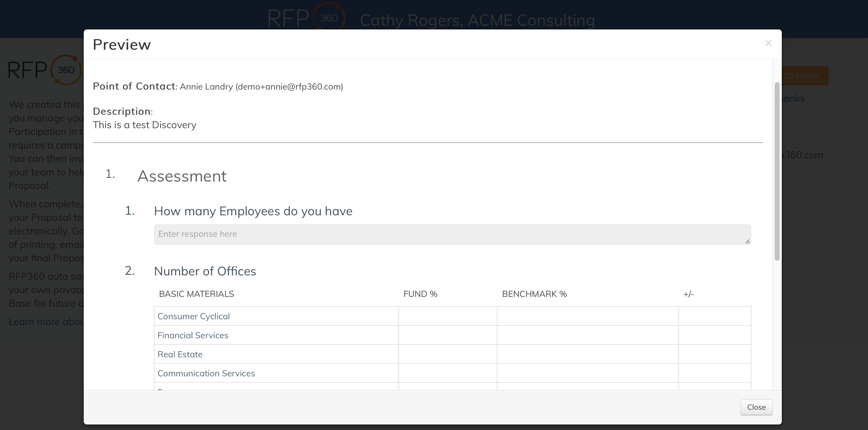Click the Communication Services row label

coord(206,373)
